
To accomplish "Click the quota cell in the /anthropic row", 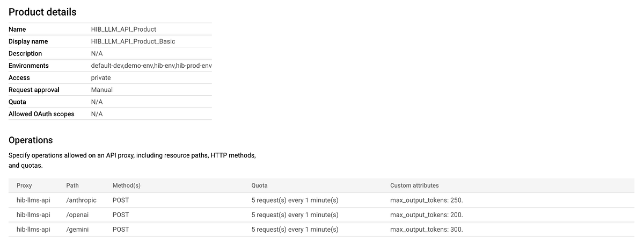I will 295,200.
